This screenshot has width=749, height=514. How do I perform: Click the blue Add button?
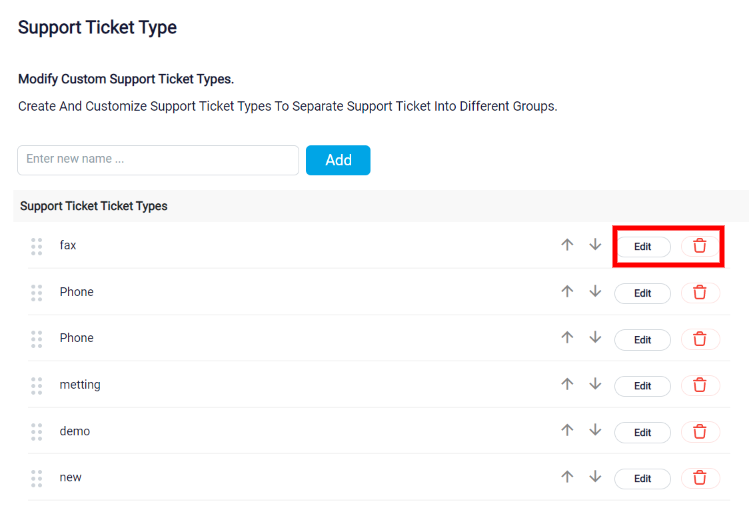(x=338, y=160)
